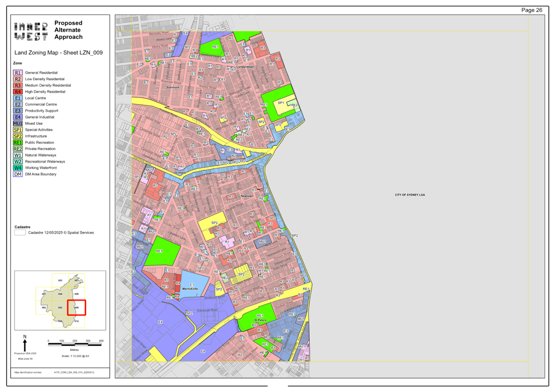This screenshot has height=392, width=555.
Task: Click tile 004 in the inset map
Action: [x=60, y=294]
